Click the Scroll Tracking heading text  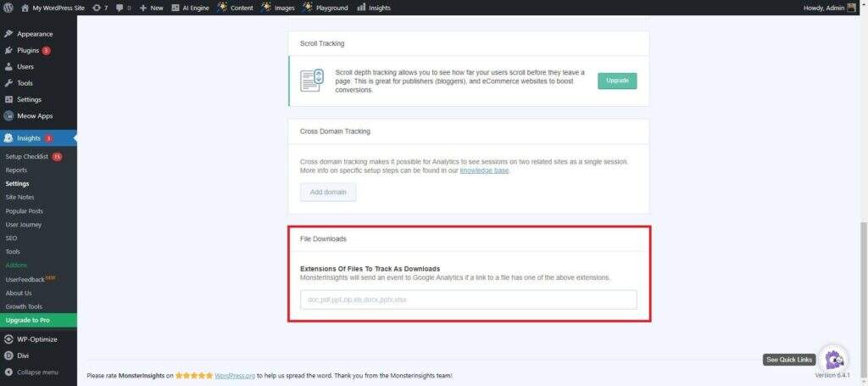tap(322, 43)
